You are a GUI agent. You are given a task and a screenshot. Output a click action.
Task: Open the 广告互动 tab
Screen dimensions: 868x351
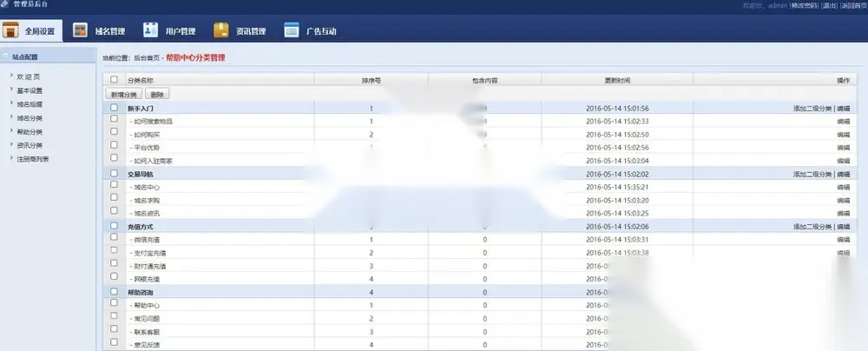click(x=310, y=31)
